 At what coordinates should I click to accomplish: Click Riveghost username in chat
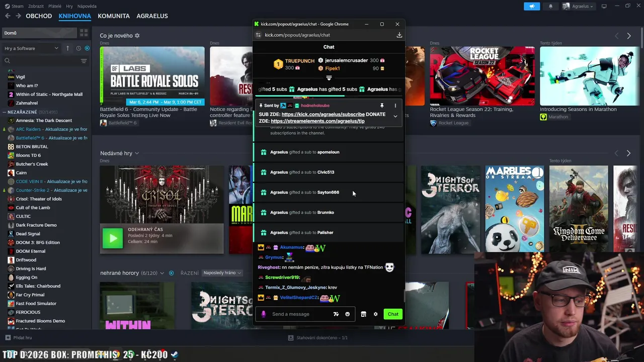click(x=269, y=267)
